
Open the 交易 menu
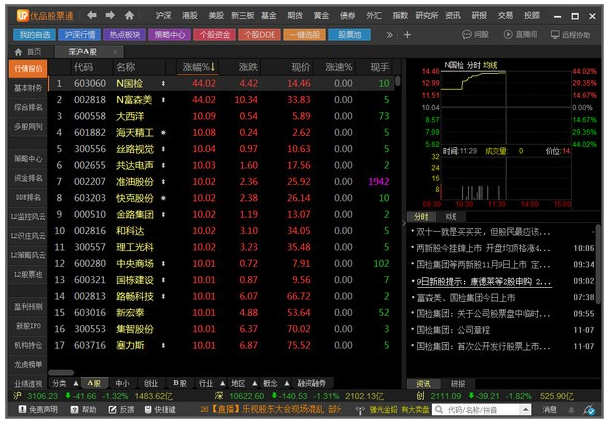[505, 15]
